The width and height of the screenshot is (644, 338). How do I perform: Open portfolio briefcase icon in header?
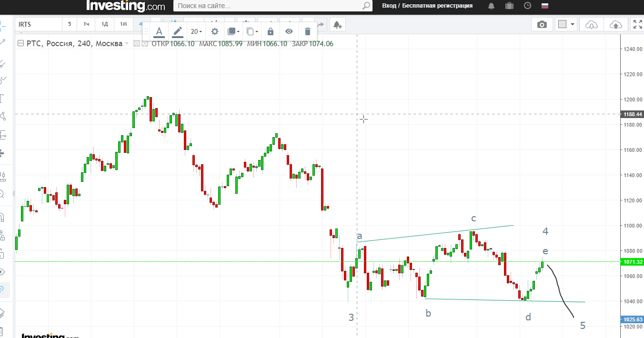click(509, 6)
